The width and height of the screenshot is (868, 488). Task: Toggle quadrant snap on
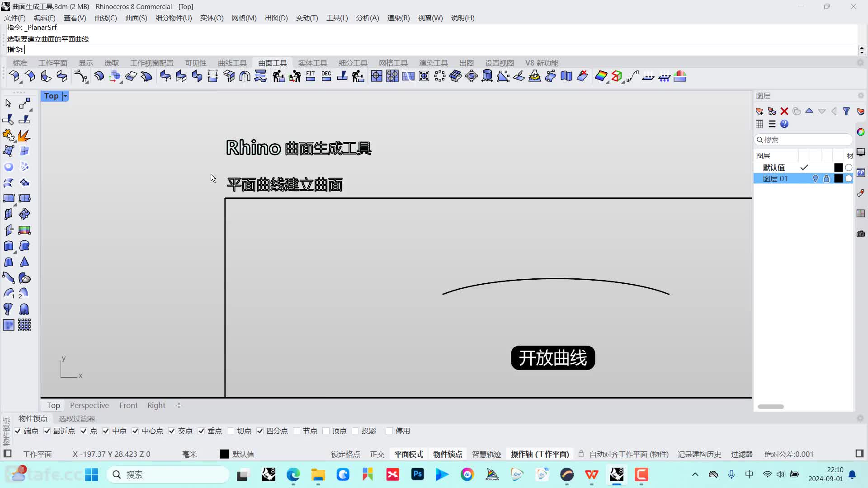[x=260, y=431]
